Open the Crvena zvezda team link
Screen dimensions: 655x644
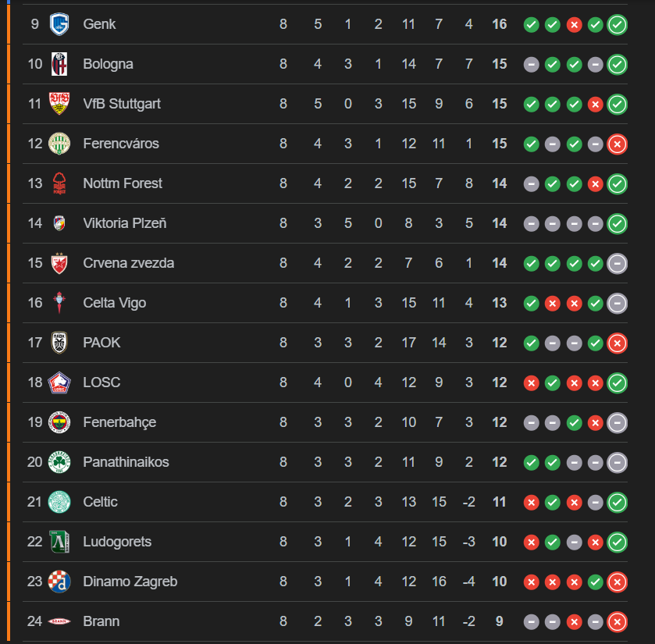pyautogui.click(x=128, y=263)
